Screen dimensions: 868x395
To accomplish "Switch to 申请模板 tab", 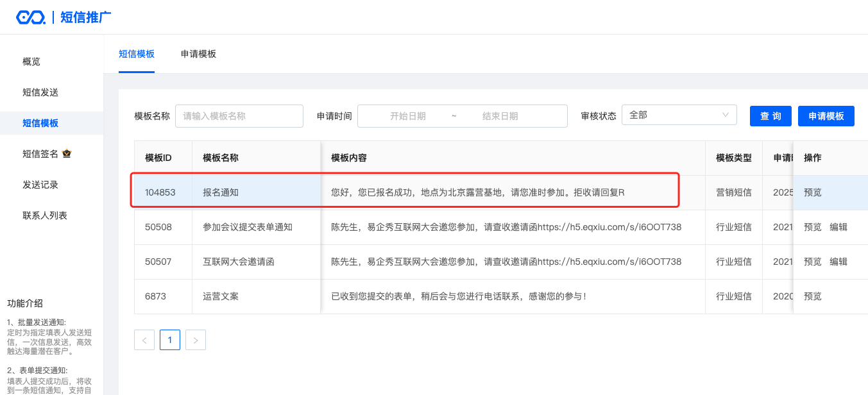I will pos(198,54).
